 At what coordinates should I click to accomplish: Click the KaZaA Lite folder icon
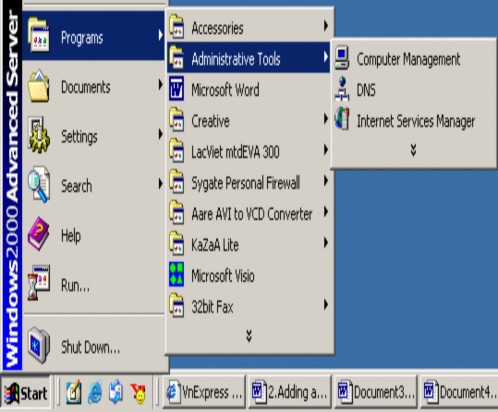tap(176, 243)
